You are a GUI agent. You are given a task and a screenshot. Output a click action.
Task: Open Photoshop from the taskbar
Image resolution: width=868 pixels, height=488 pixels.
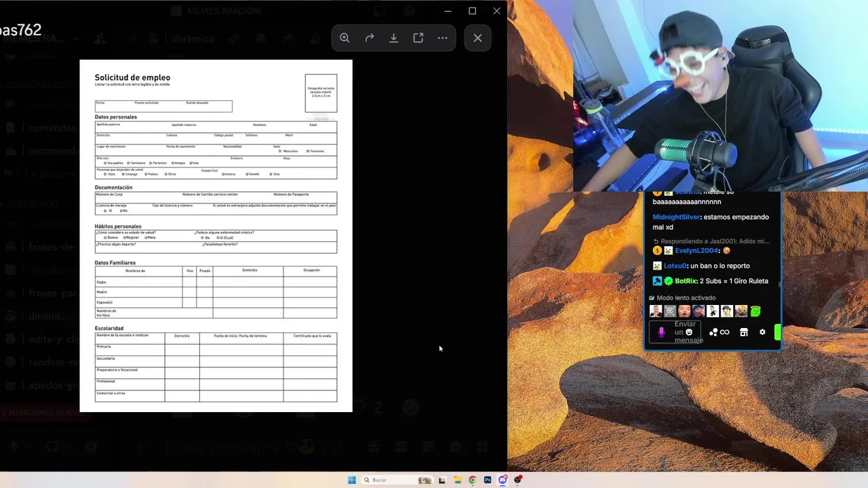(x=488, y=480)
